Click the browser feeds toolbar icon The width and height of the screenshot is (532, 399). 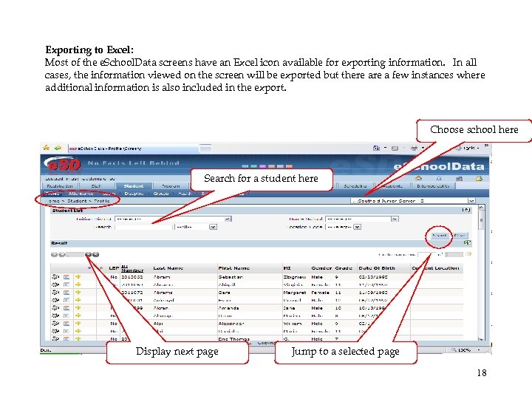(x=395, y=149)
